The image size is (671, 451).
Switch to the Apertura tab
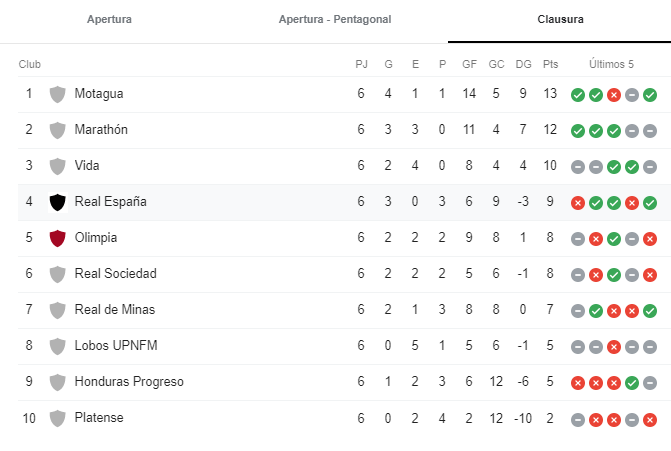coord(109,19)
